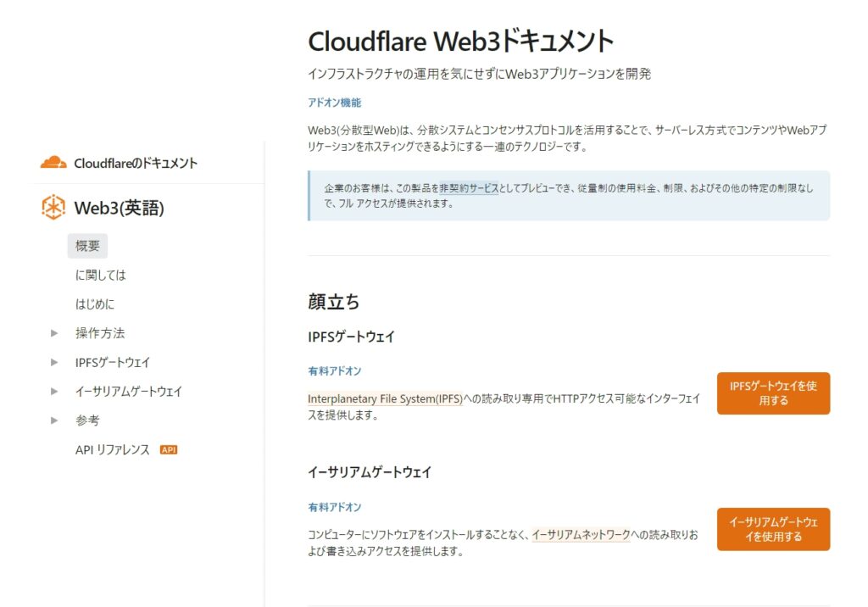Expand the イーサリアムゲートウェイ sidebar section
The image size is (868, 607).
point(55,392)
